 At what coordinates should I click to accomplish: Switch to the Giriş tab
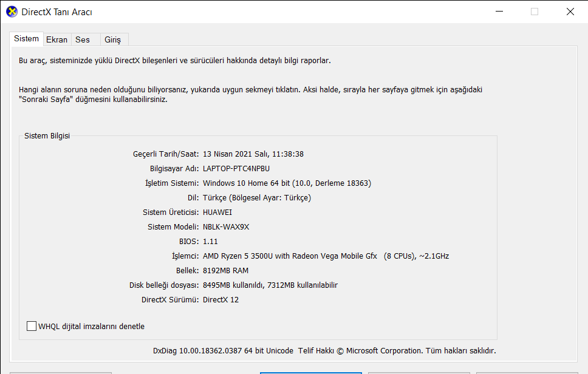[113, 39]
